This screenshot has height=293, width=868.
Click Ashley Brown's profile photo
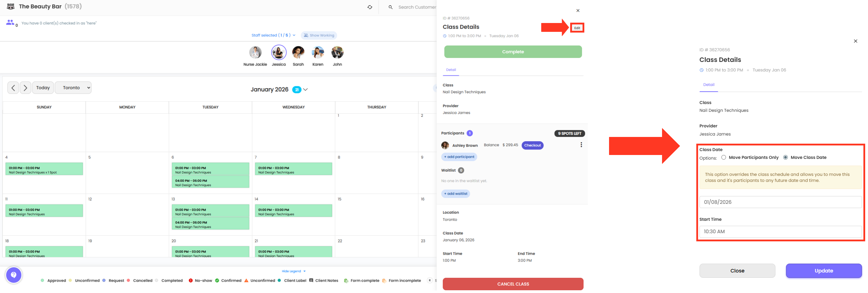pyautogui.click(x=445, y=145)
